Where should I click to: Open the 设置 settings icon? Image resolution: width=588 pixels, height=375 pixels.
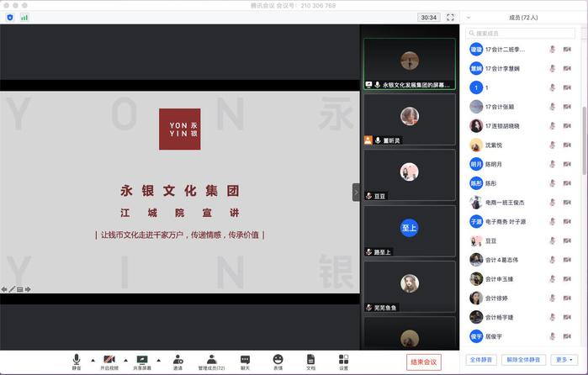point(343,362)
